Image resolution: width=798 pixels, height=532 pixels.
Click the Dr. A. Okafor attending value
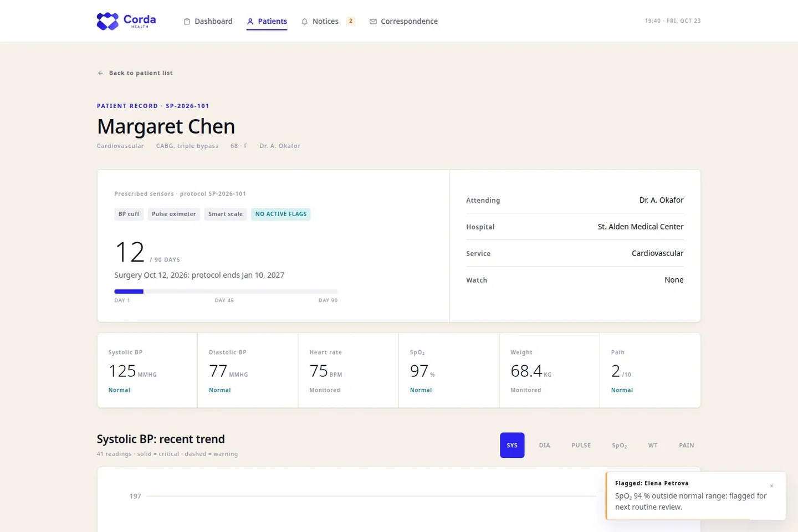coord(661,200)
